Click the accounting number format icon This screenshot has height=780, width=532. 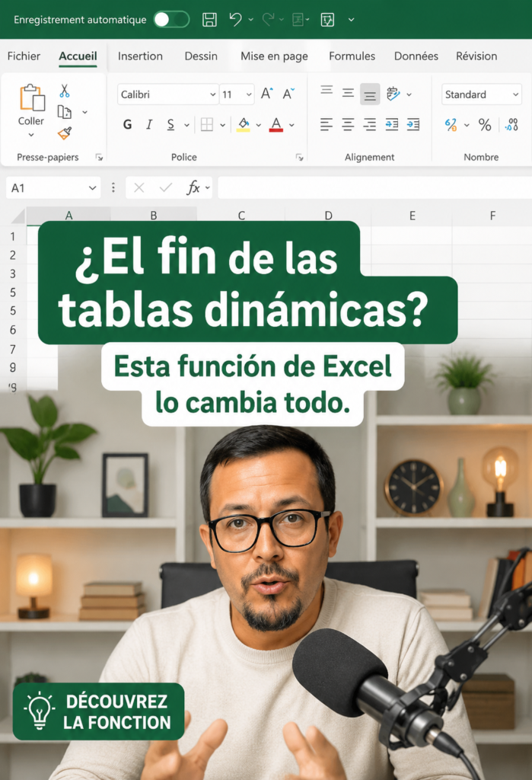pyautogui.click(x=451, y=125)
